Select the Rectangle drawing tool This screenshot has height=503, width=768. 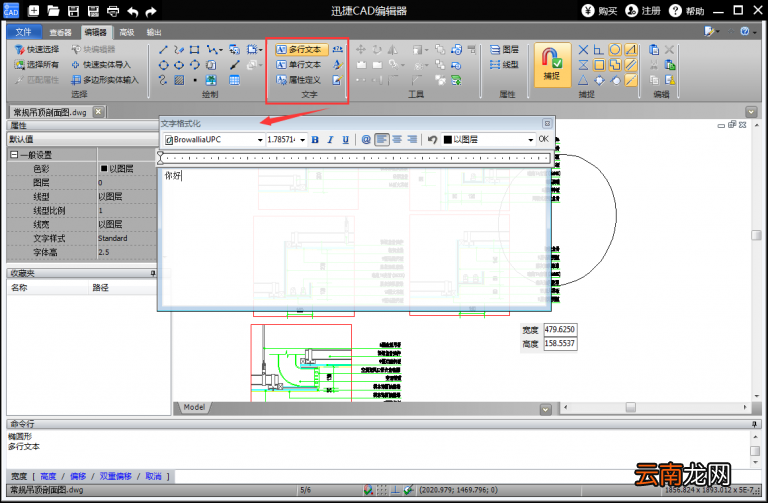click(x=194, y=49)
